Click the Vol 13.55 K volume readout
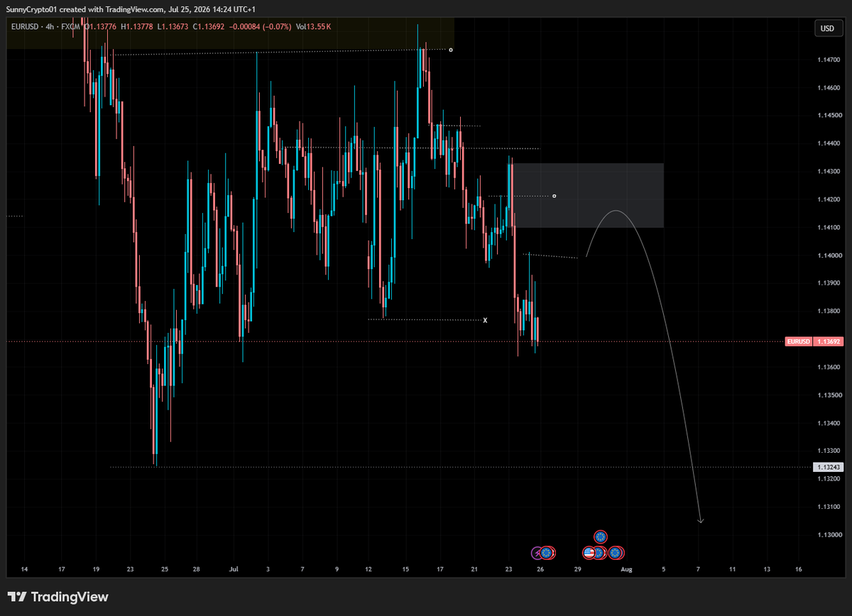852x616 pixels. pyautogui.click(x=315, y=27)
